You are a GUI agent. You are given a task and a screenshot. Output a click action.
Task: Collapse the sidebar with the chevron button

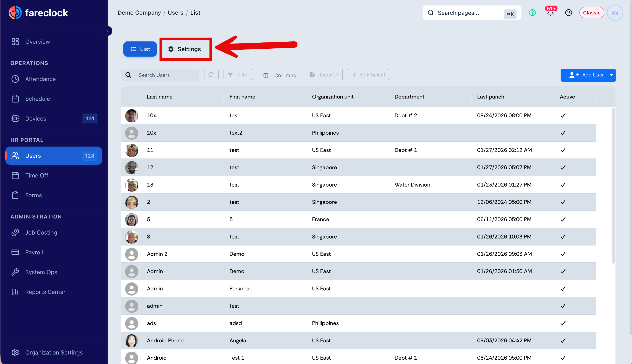pos(107,31)
